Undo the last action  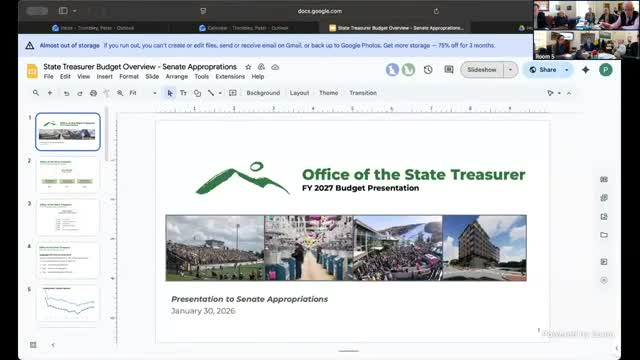[66, 93]
